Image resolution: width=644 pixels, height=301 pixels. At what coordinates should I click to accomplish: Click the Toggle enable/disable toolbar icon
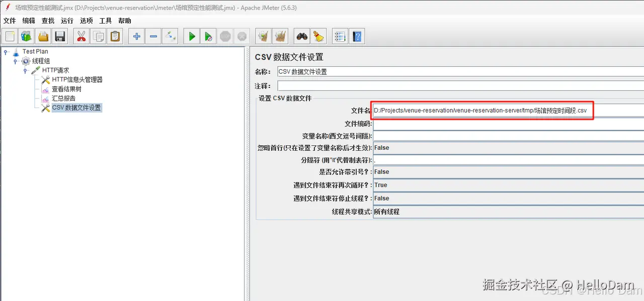pyautogui.click(x=170, y=36)
